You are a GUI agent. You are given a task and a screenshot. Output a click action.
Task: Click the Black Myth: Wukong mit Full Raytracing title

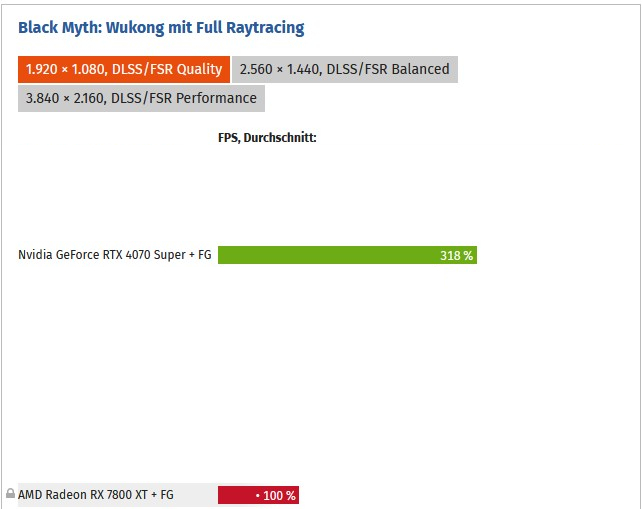[161, 28]
